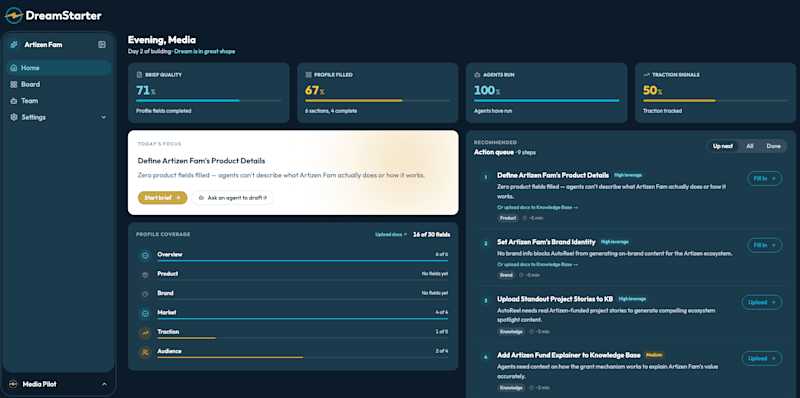Click the Settings gear icon

(x=14, y=117)
